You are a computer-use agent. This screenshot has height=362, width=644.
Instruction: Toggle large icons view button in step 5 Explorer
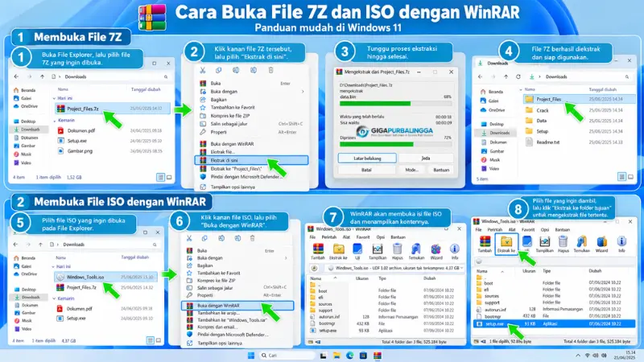[x=159, y=340]
